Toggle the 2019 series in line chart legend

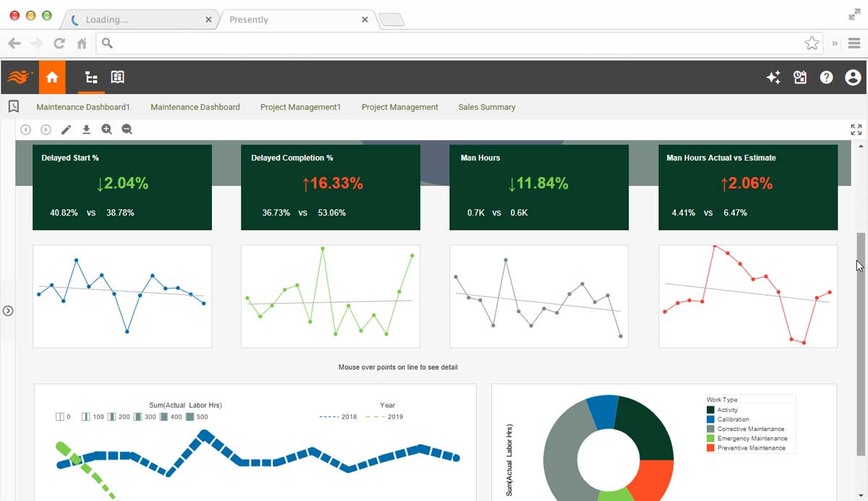(x=396, y=416)
